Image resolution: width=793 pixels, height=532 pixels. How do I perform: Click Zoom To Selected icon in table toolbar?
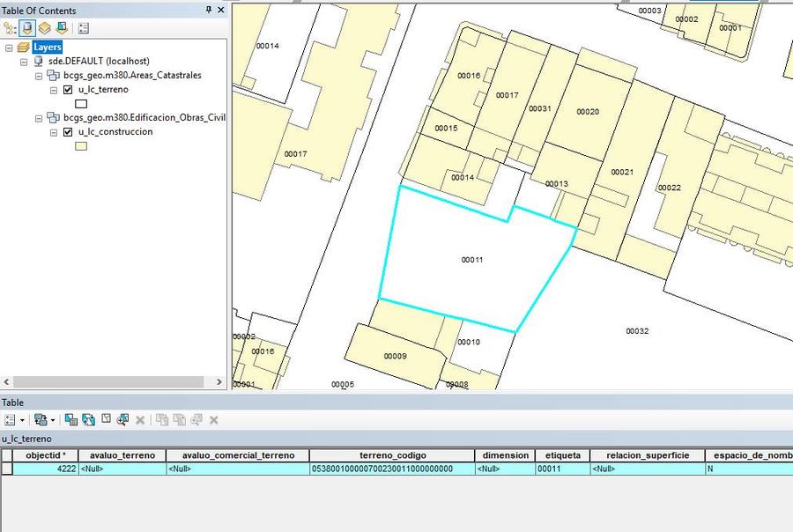122,420
